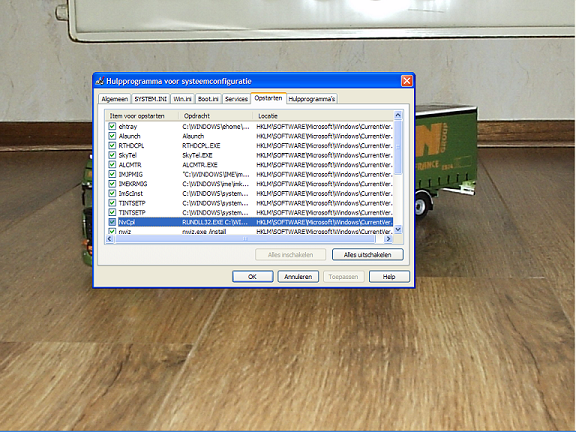576x432 pixels.
Task: Toggle the RTHDCPL startup checkbox
Action: click(112, 145)
